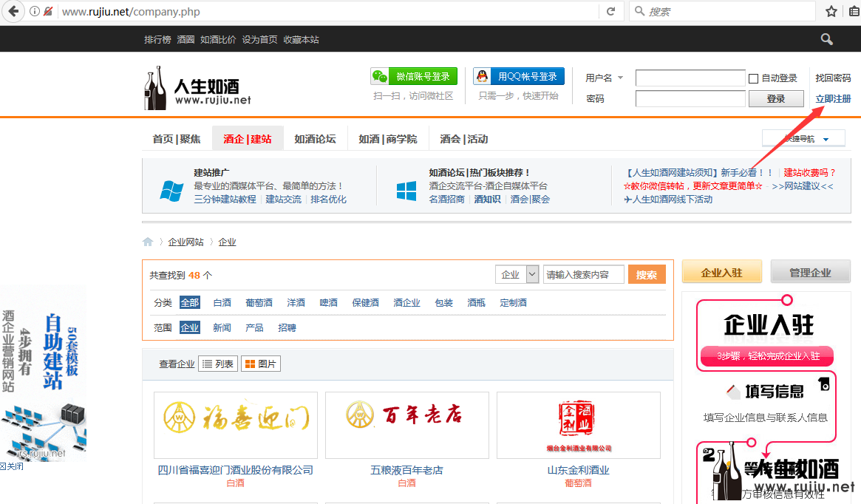Expand the 快捷导航 dropdown
This screenshot has height=504, width=861.
coord(803,139)
